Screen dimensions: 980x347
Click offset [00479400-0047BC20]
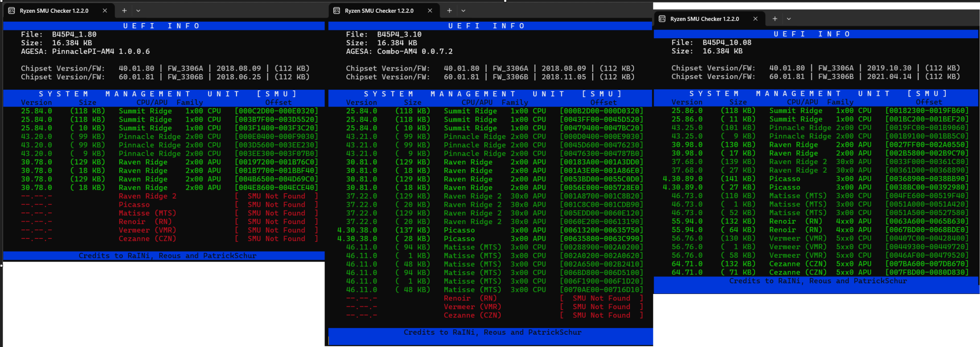601,128
